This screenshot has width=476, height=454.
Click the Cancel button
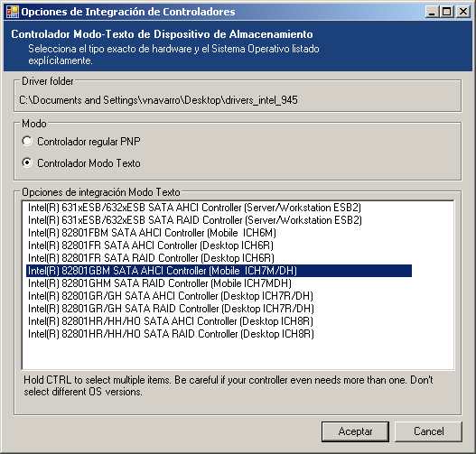[429, 431]
